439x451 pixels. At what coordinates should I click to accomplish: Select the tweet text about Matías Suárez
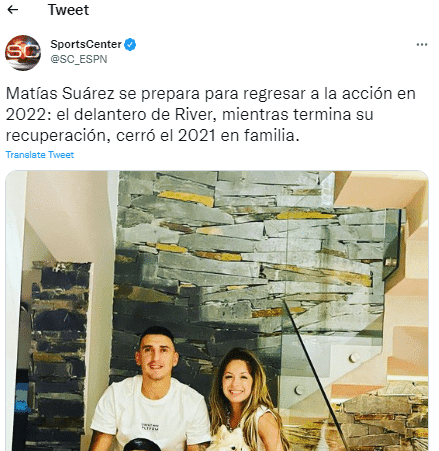[211, 114]
